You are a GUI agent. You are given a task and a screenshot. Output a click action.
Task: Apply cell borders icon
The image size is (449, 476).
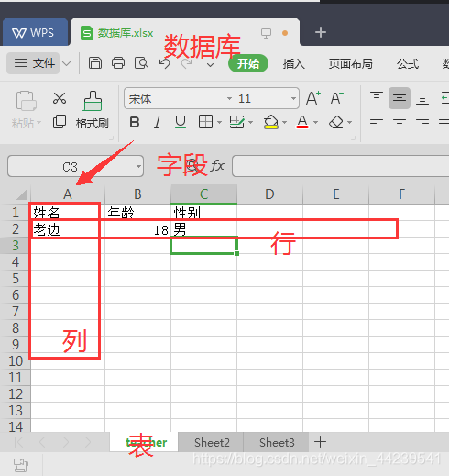pyautogui.click(x=205, y=122)
